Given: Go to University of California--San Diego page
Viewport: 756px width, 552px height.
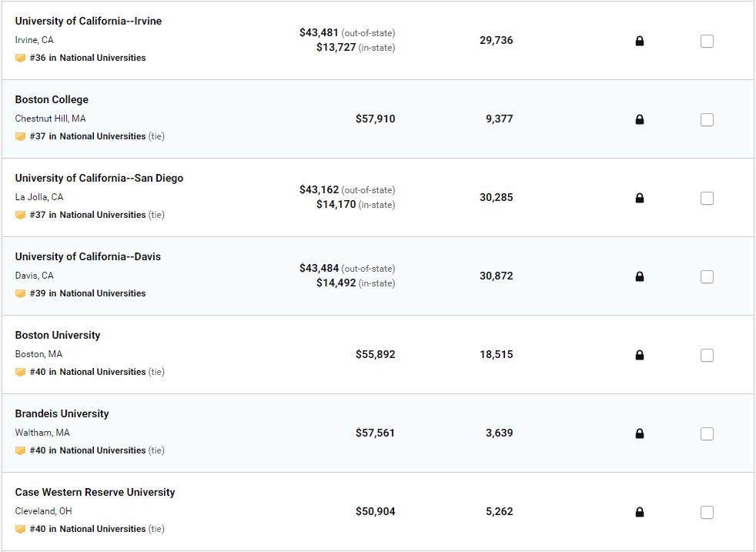Looking at the screenshot, I should 99,178.
